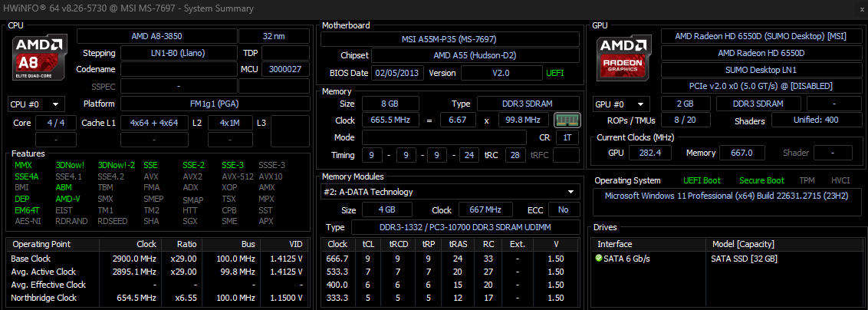This screenshot has height=310, width=868.
Task: Click the 'PCIe v2.0 x0 (5.0 GT/s) @ [DISABLED]' field
Action: point(761,87)
